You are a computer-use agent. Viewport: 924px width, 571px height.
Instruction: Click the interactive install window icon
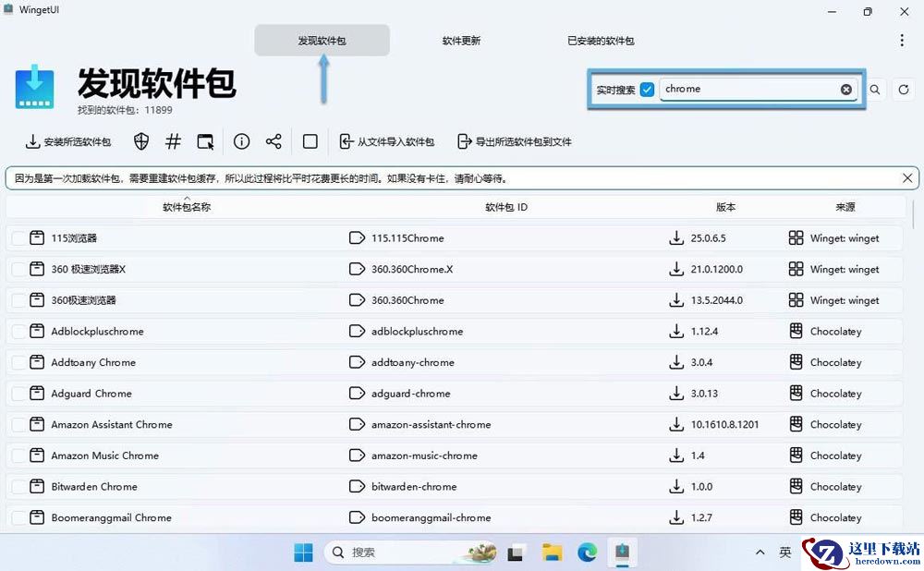tap(205, 141)
